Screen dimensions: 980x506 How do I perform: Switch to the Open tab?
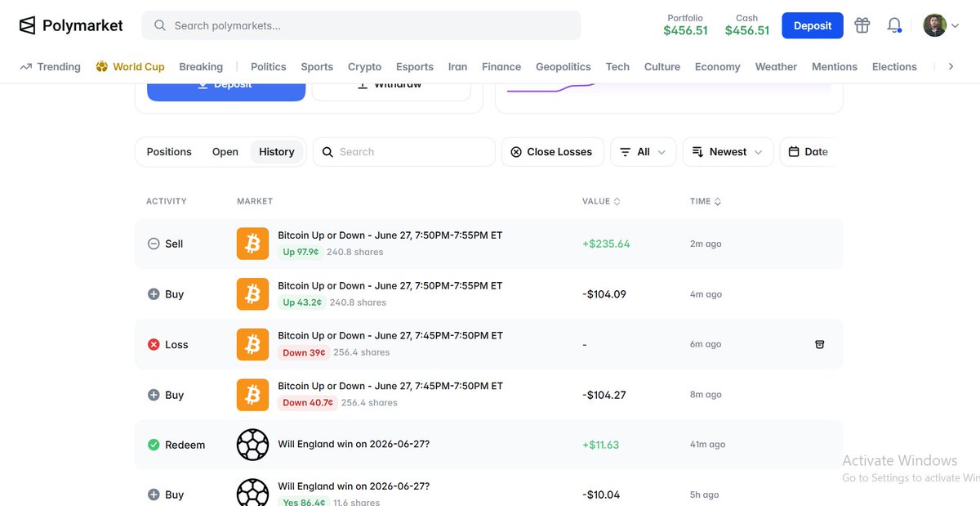(x=225, y=152)
